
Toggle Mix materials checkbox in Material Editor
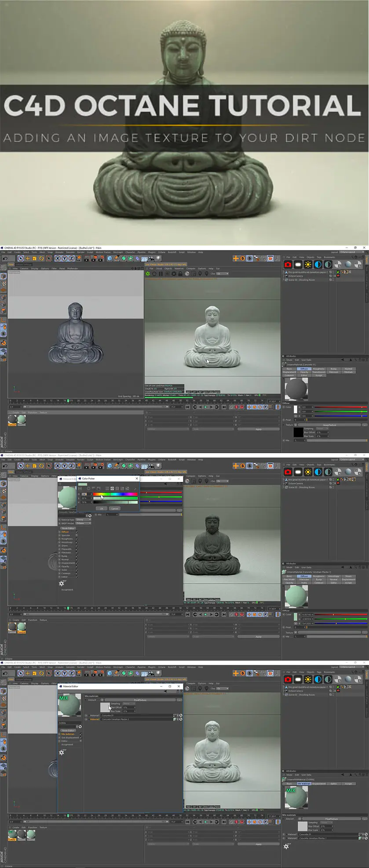pyautogui.click(x=80, y=734)
